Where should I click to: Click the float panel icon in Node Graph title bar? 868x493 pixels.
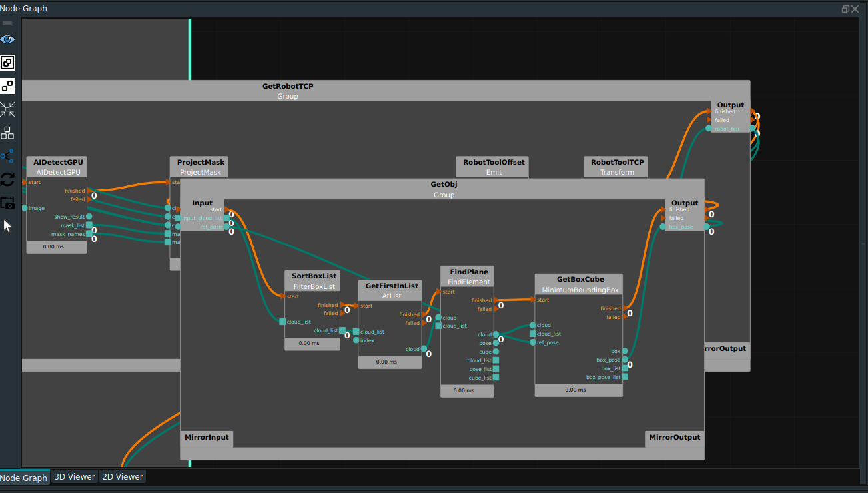point(845,9)
